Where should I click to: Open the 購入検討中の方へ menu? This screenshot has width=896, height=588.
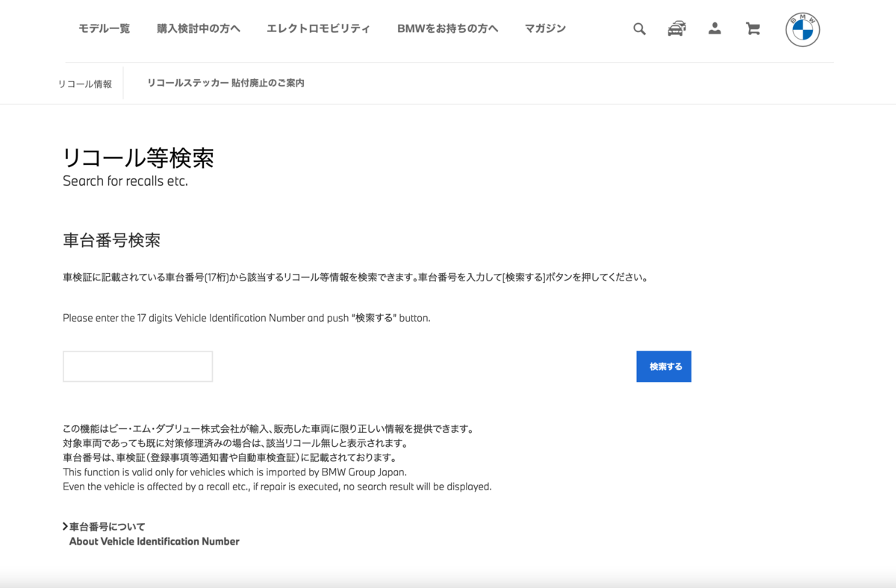(x=199, y=28)
